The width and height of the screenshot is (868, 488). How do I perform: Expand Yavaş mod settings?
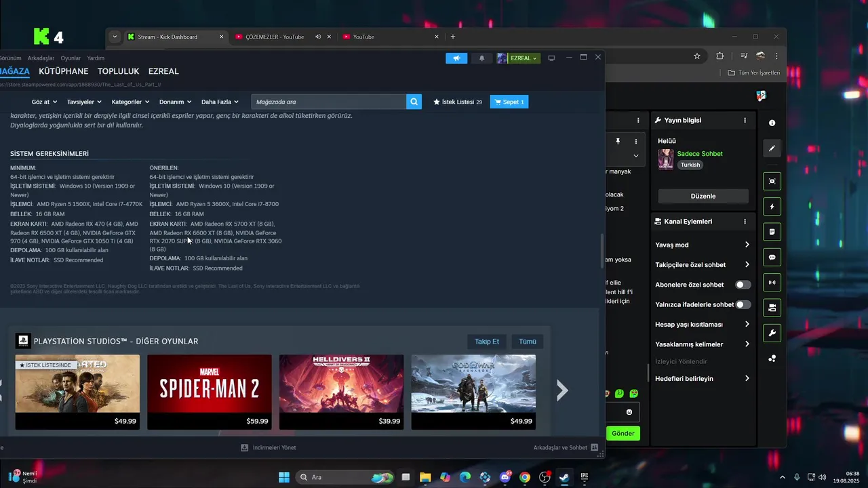pos(703,245)
